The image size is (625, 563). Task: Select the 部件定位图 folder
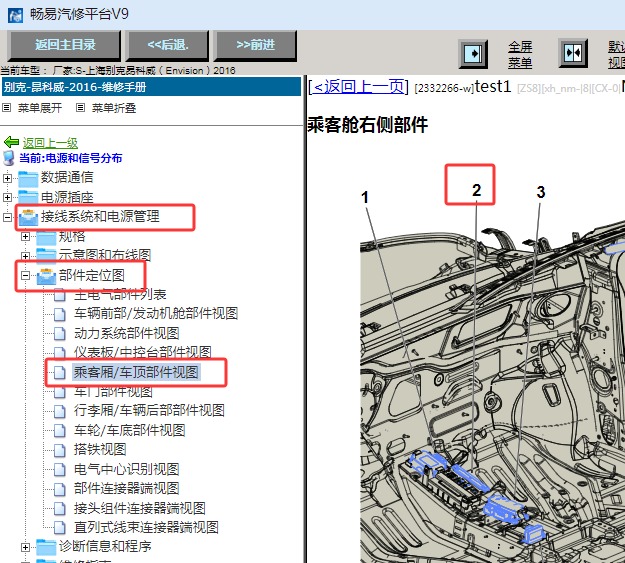click(x=92, y=275)
